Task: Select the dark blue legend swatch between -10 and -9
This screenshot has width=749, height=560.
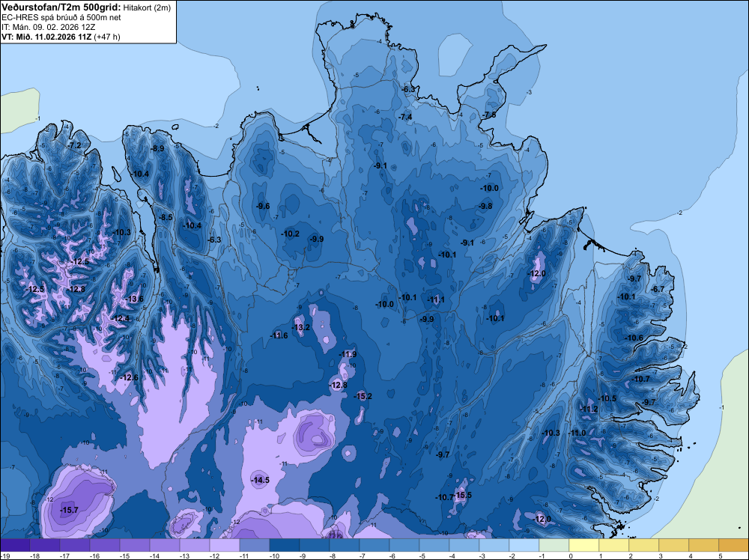Action: (284, 545)
